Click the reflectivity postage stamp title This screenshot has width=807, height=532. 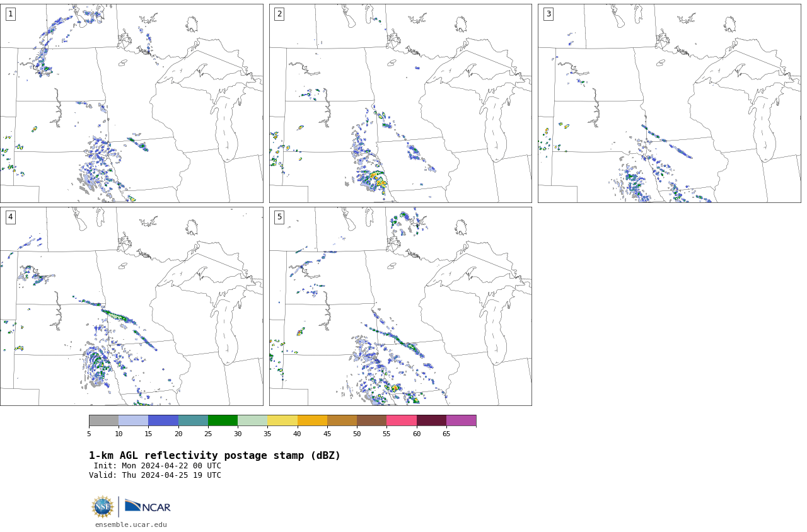click(x=214, y=456)
